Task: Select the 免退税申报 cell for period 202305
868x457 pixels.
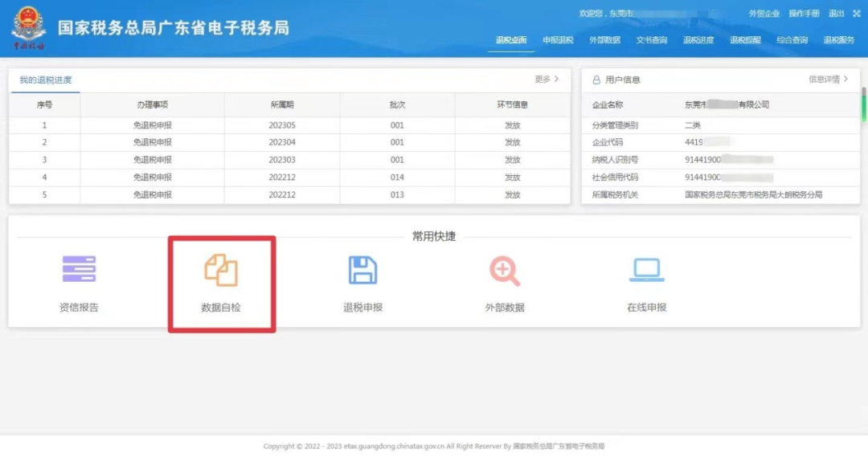Action: coord(152,125)
